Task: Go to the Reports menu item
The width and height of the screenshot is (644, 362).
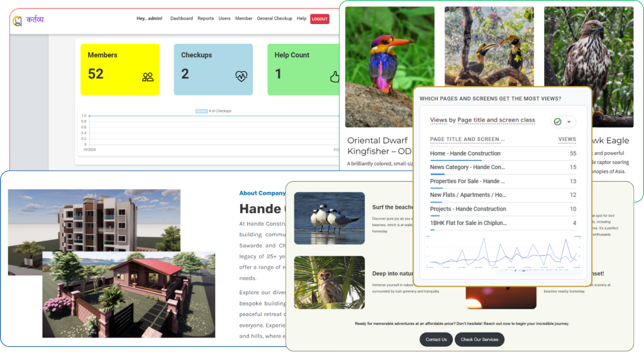Action: click(206, 19)
